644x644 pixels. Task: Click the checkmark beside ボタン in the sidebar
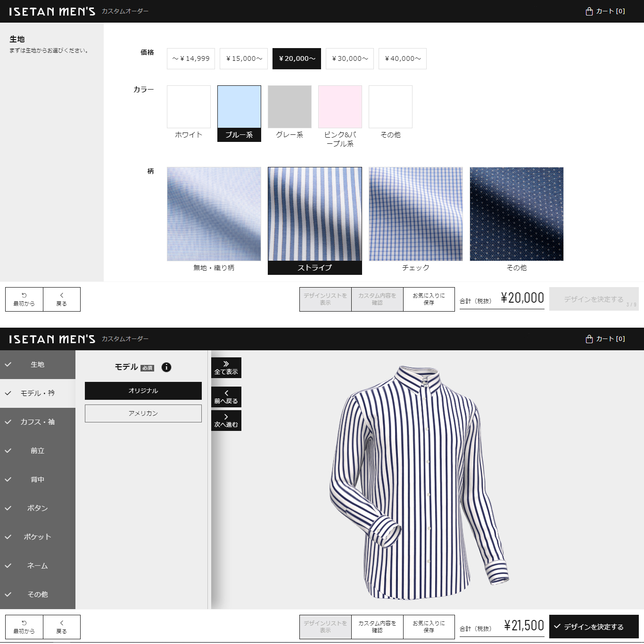(8, 508)
